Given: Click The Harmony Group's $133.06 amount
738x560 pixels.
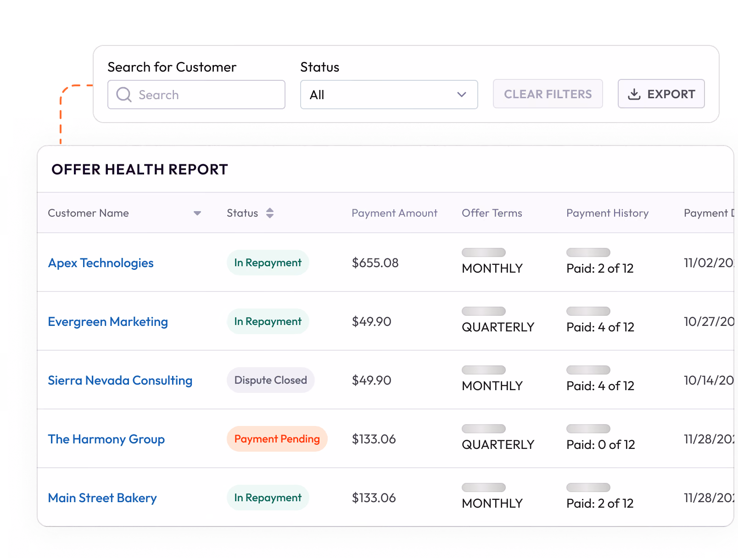Looking at the screenshot, I should [x=374, y=439].
